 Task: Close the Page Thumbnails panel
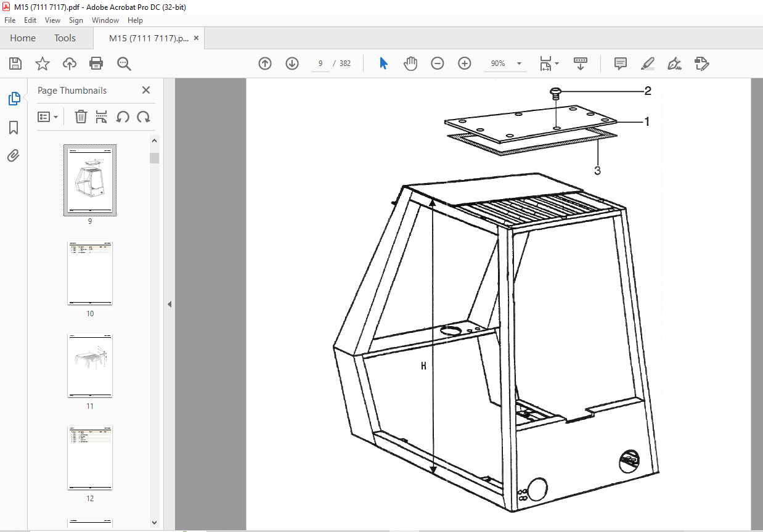coord(146,90)
